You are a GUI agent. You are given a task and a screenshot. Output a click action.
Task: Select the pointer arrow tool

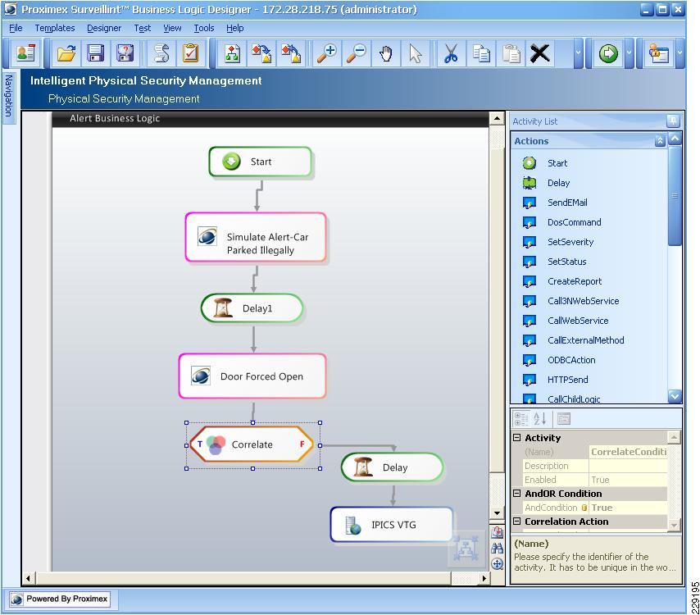coord(416,53)
